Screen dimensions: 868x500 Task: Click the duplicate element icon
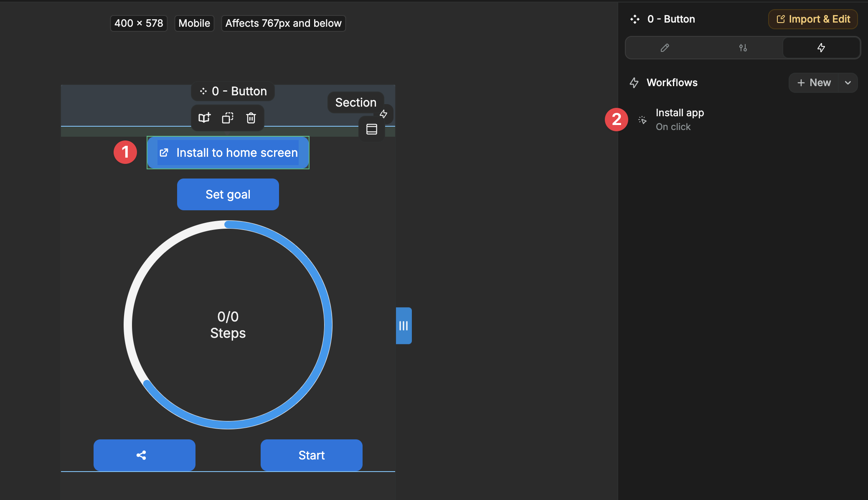coord(228,118)
